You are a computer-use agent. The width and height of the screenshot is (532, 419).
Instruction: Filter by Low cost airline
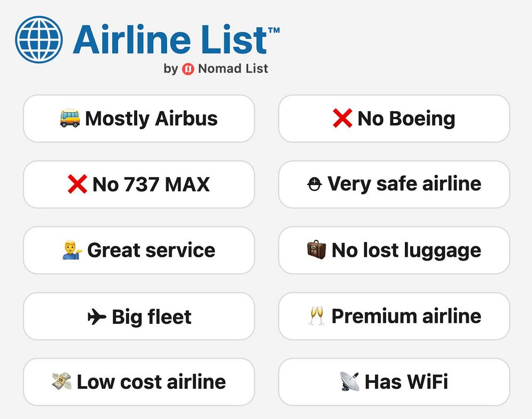[x=139, y=382]
